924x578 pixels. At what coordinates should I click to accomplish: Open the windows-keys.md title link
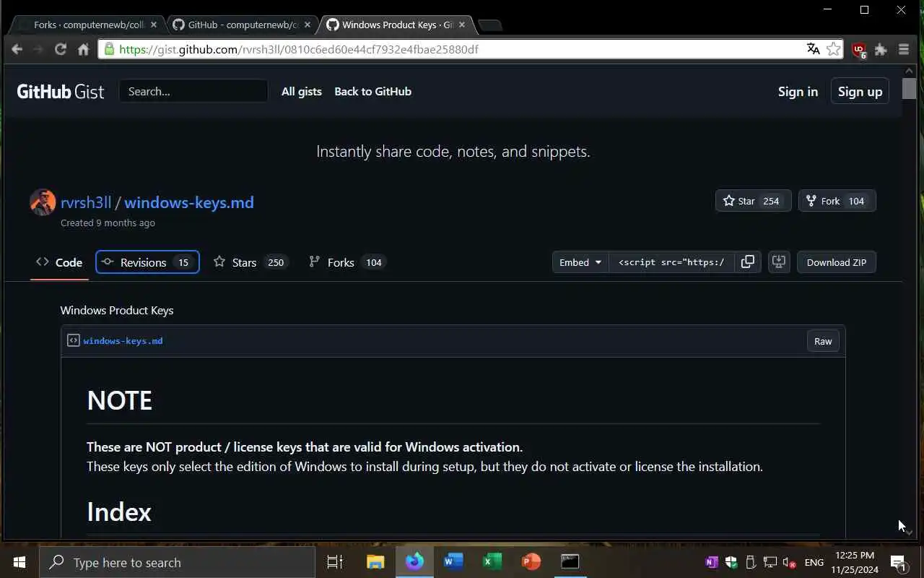pos(189,202)
